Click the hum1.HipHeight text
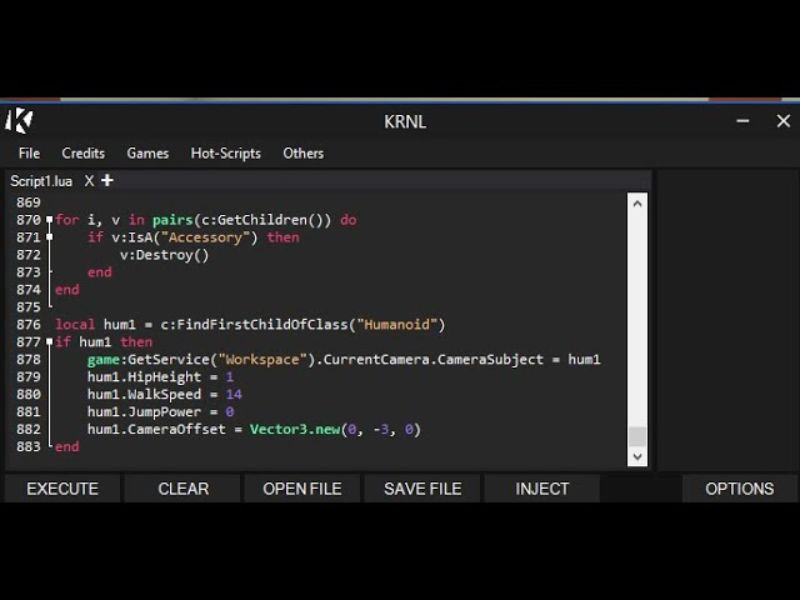 point(144,377)
